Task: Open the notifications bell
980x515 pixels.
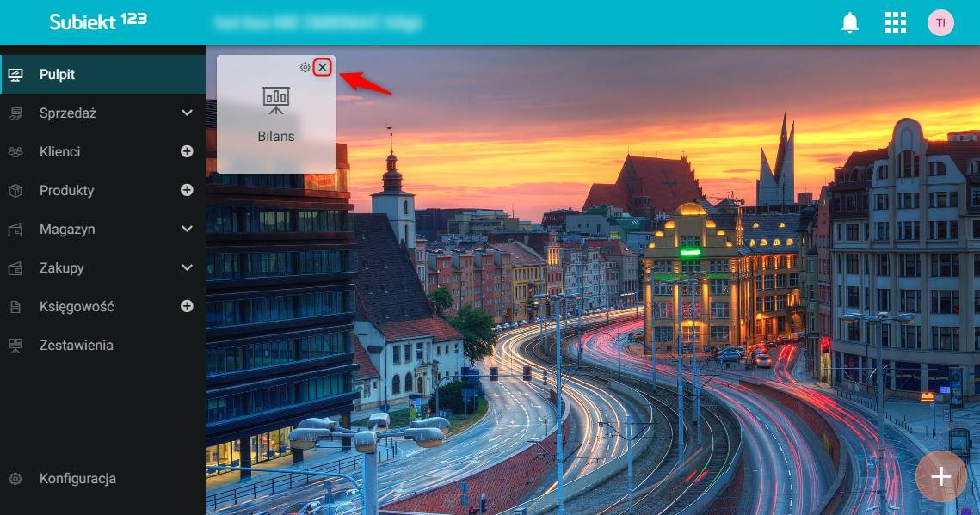Action: (x=849, y=23)
